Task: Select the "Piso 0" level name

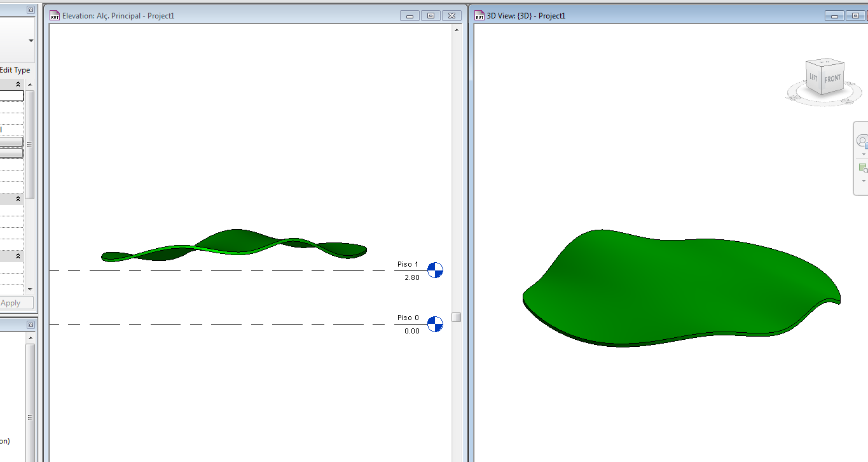Action: [x=408, y=318]
